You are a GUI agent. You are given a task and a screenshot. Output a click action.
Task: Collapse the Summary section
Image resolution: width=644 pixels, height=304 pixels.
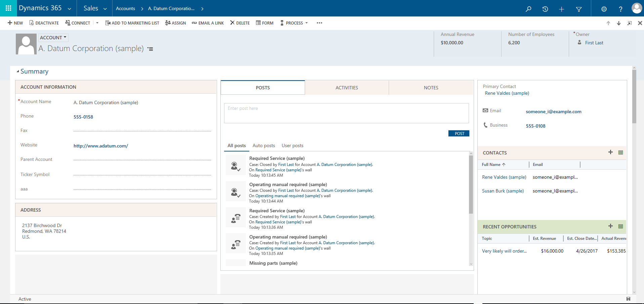coord(18,72)
